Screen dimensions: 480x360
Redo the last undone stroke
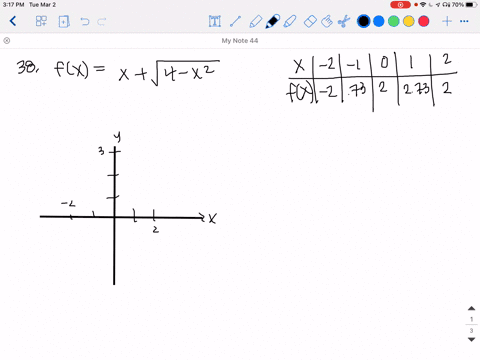tap(102, 22)
